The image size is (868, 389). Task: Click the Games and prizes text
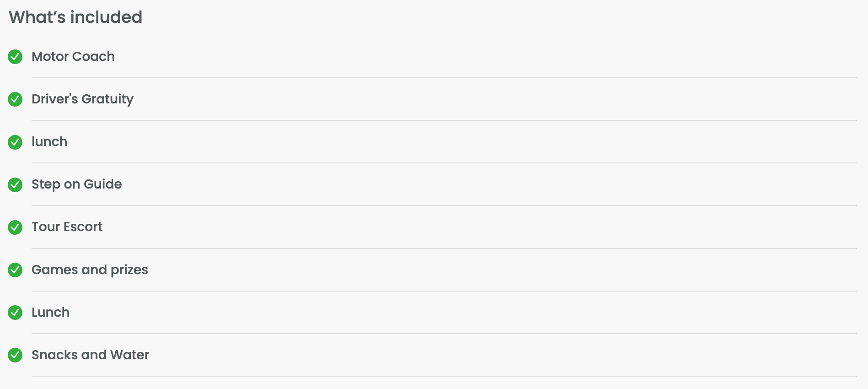90,270
